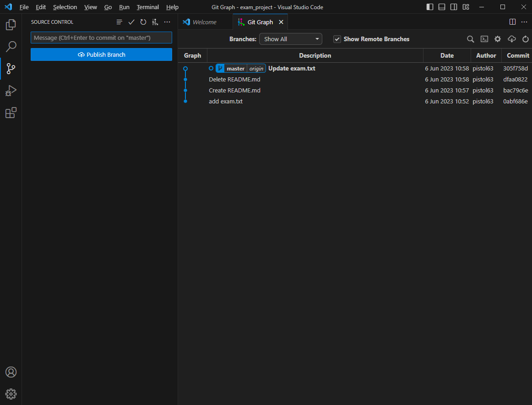Click the Git Graph find magnifier icon

pos(470,39)
